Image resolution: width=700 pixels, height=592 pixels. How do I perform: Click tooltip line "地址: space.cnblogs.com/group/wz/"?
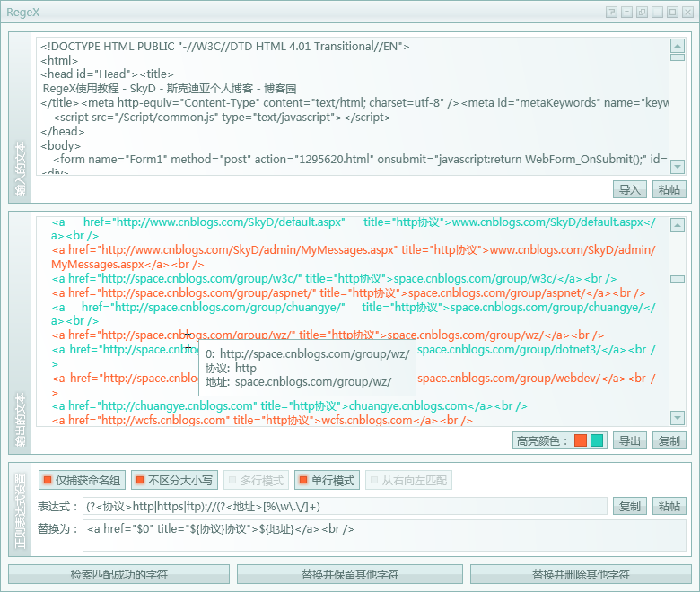pyautogui.click(x=298, y=382)
